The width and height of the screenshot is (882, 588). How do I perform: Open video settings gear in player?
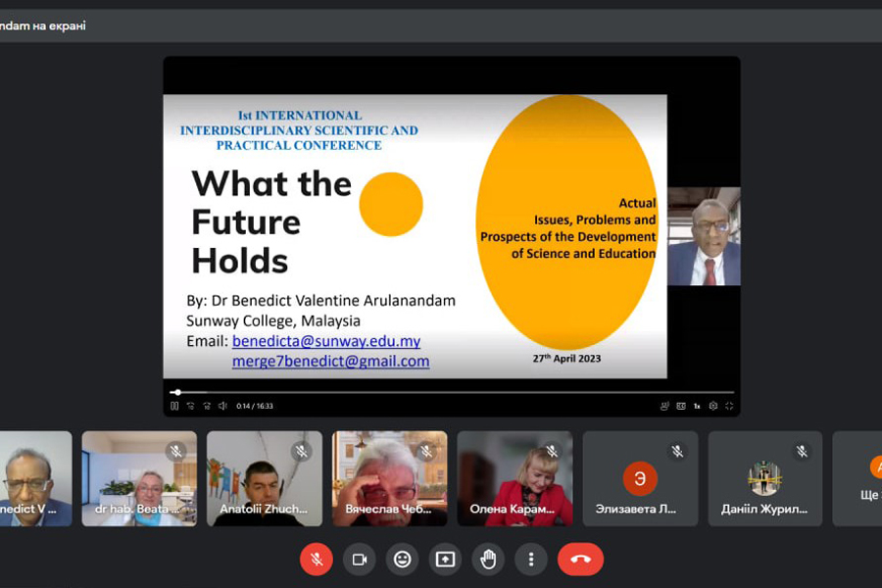pyautogui.click(x=713, y=406)
